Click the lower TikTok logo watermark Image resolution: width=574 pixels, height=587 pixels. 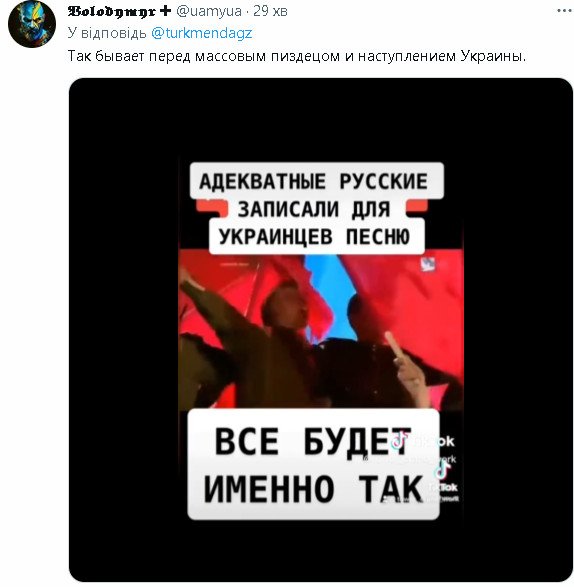tap(443, 471)
